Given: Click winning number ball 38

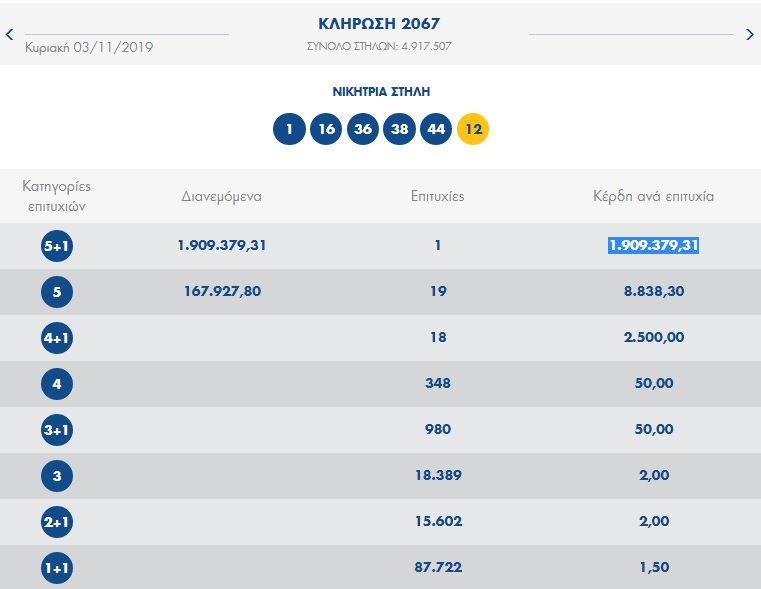Looking at the screenshot, I should point(399,130).
